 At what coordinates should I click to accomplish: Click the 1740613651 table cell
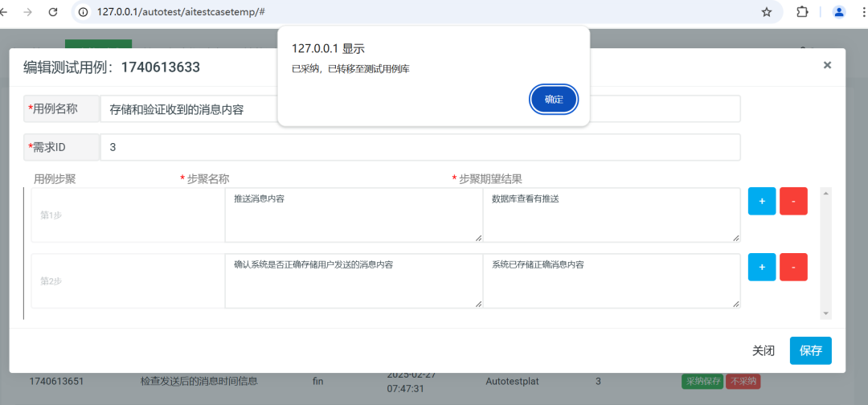coord(56,381)
